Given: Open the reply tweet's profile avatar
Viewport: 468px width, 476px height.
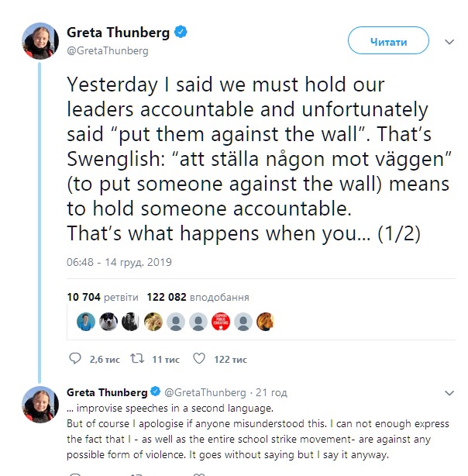Looking at the screenshot, I should (x=39, y=403).
